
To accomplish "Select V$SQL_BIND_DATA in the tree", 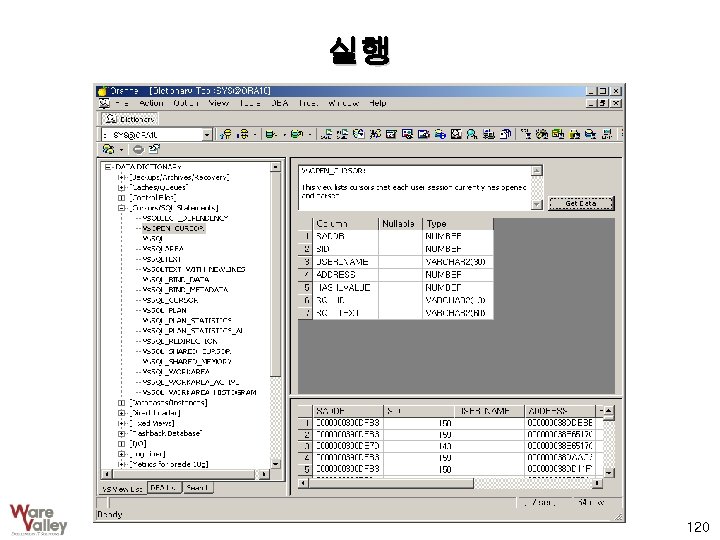I will pyautogui.click(x=176, y=280).
